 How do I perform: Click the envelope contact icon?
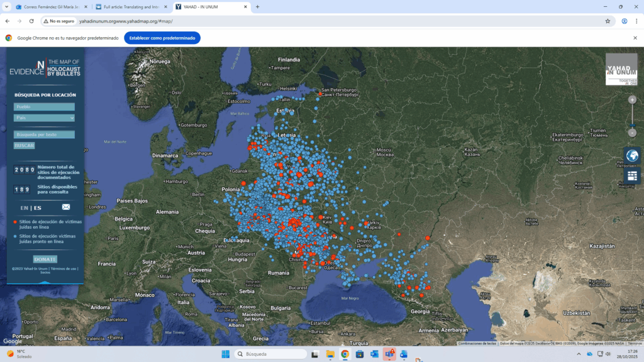coord(66,207)
